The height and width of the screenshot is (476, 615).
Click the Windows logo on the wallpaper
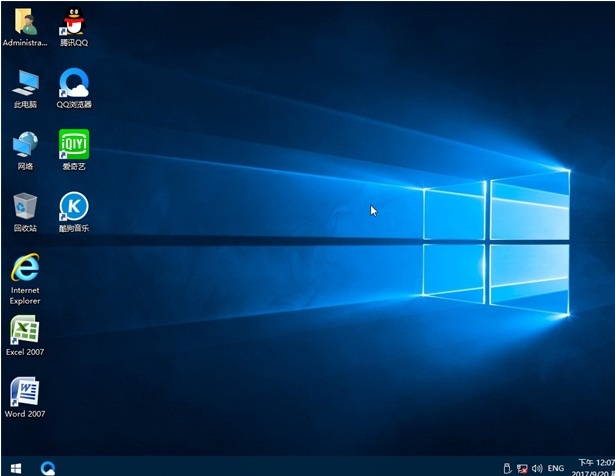point(495,238)
